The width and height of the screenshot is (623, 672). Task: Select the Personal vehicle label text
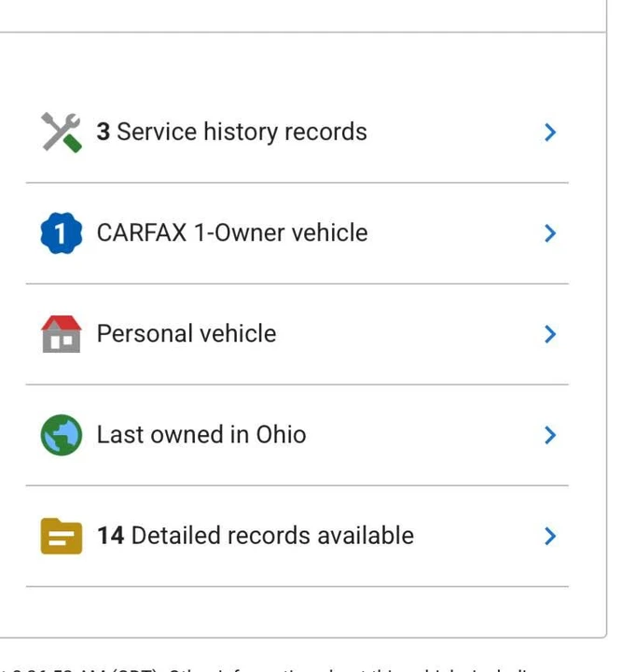(x=187, y=333)
